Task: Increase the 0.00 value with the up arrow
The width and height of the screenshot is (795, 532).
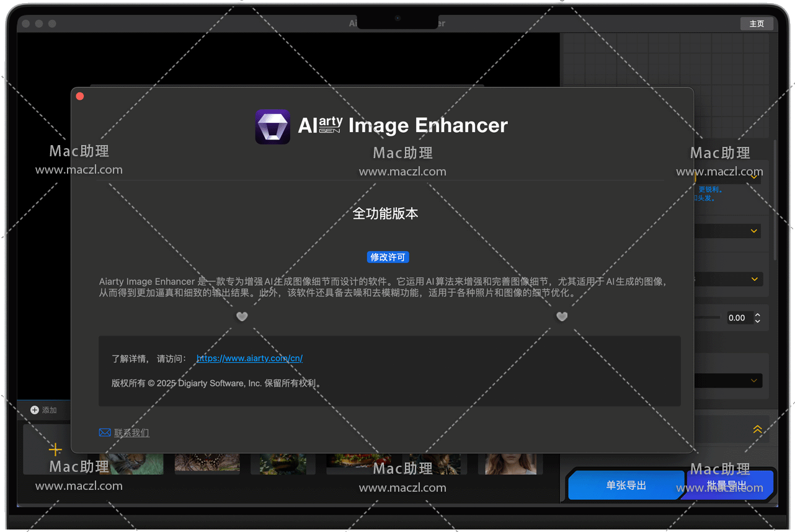Action: pos(758,315)
